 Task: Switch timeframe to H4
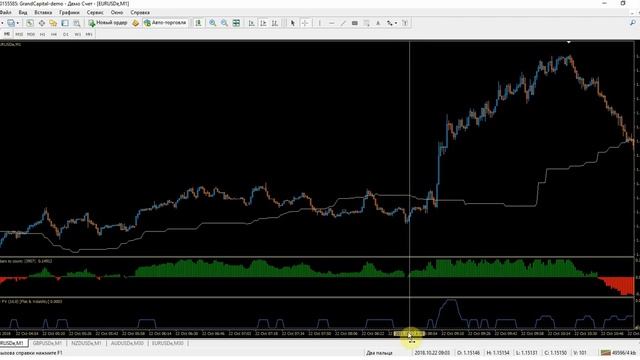54,34
